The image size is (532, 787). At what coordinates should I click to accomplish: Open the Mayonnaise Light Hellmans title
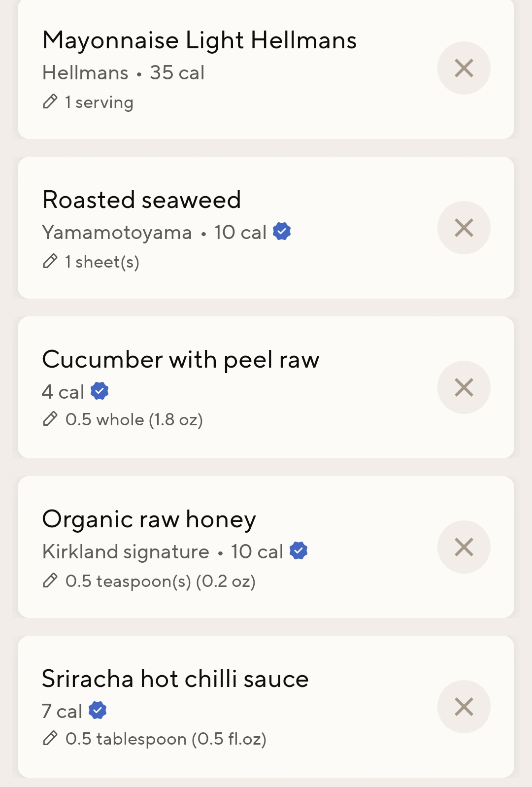tap(199, 41)
